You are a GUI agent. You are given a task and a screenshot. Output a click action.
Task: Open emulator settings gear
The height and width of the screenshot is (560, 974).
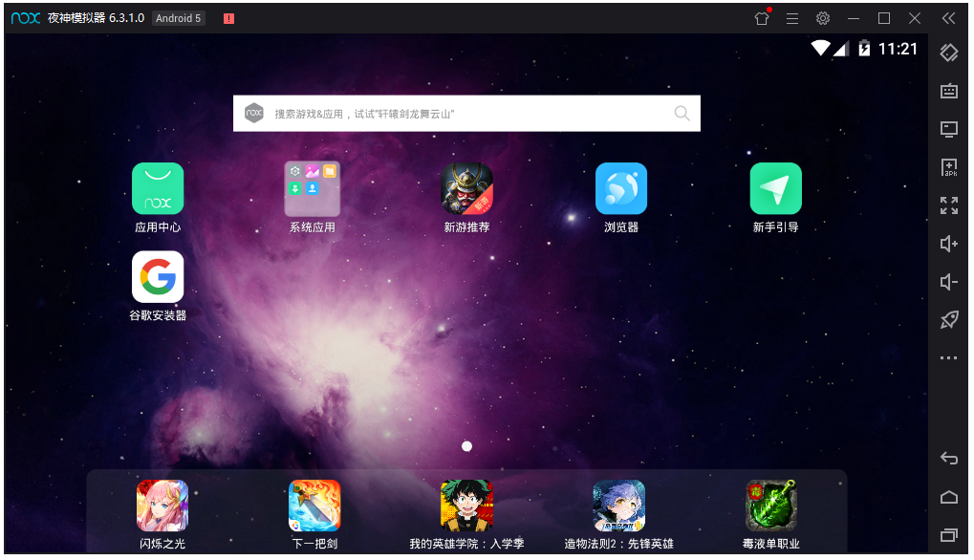point(822,18)
